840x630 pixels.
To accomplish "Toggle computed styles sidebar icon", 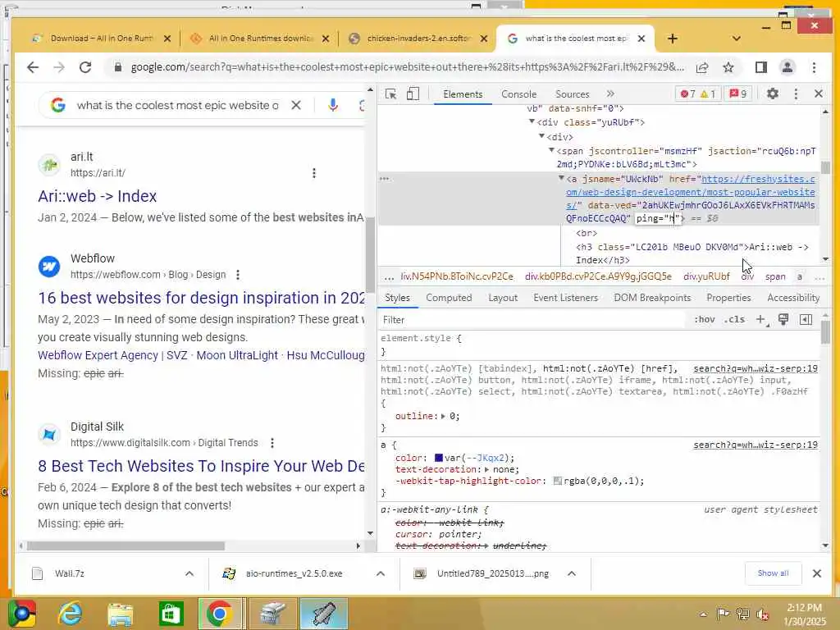I will click(x=806, y=320).
